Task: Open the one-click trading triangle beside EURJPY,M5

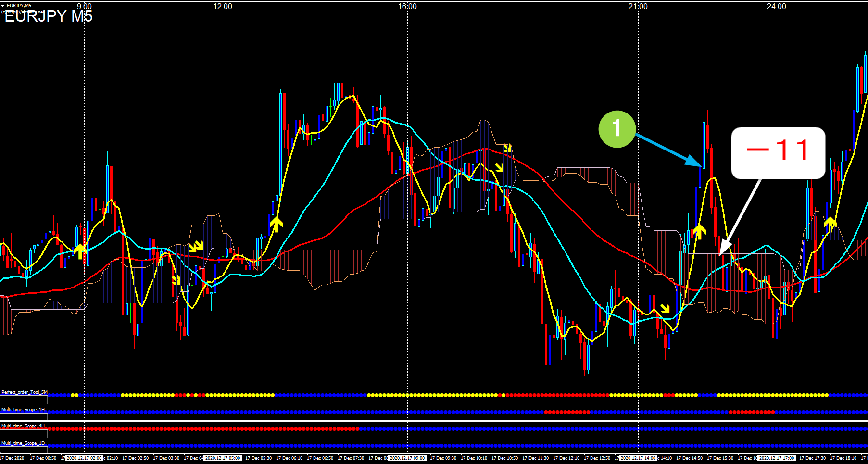Action: click(x=2, y=5)
